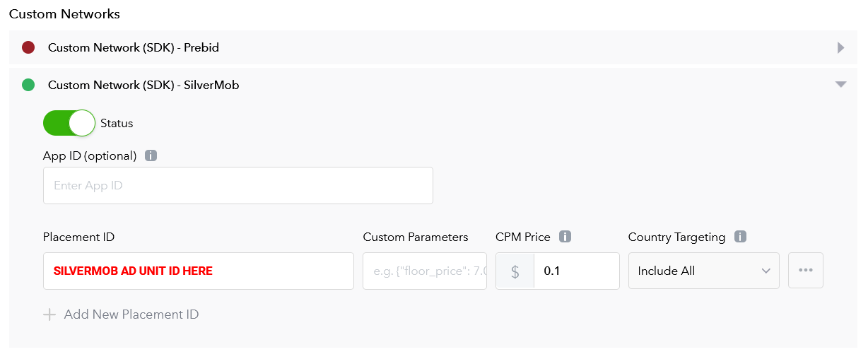Click the dollar sign currency icon
This screenshot has width=868, height=359.
[x=515, y=271]
